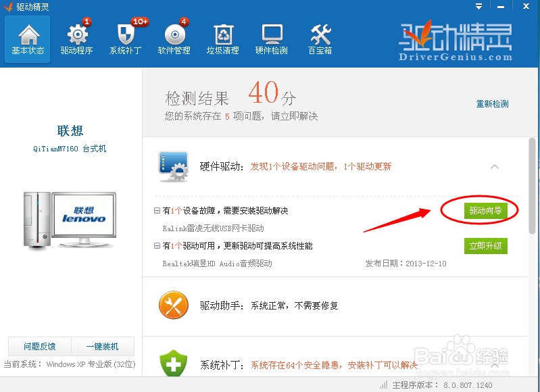The height and width of the screenshot is (392, 540).
Task: Click the 联想 brand name
Action: (x=70, y=131)
